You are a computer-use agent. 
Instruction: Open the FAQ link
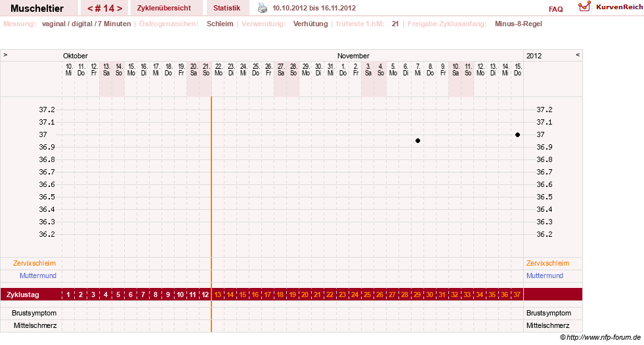coord(555,9)
